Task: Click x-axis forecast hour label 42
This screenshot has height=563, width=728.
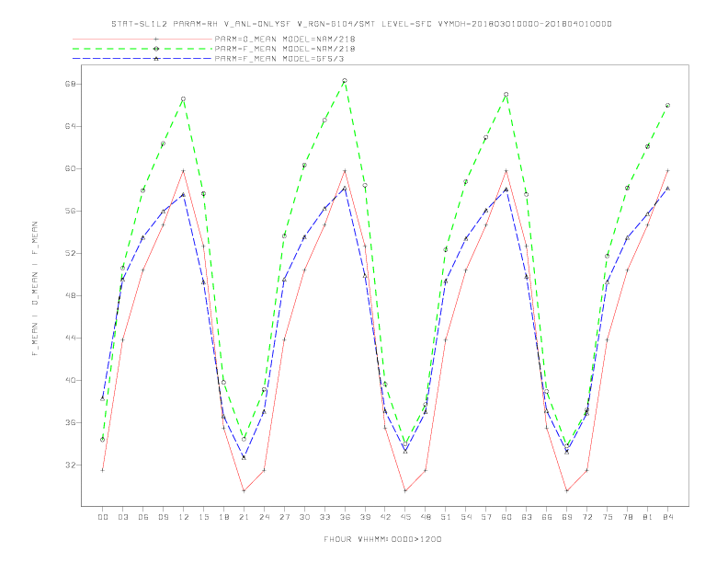Action: coord(385,517)
